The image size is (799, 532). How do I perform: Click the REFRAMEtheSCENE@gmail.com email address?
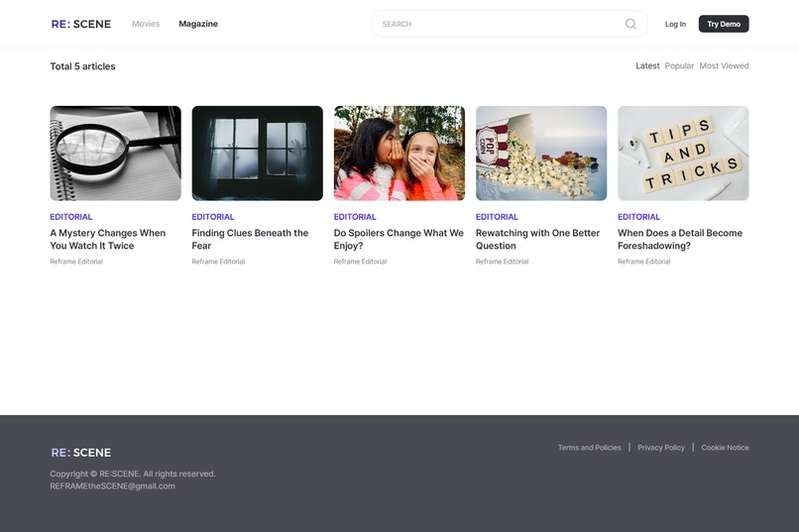[x=113, y=486]
